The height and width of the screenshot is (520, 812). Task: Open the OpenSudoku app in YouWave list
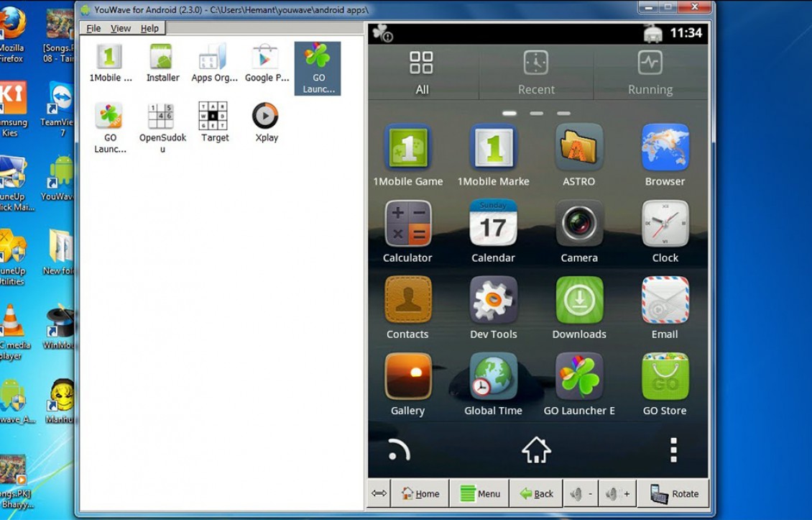[162, 127]
